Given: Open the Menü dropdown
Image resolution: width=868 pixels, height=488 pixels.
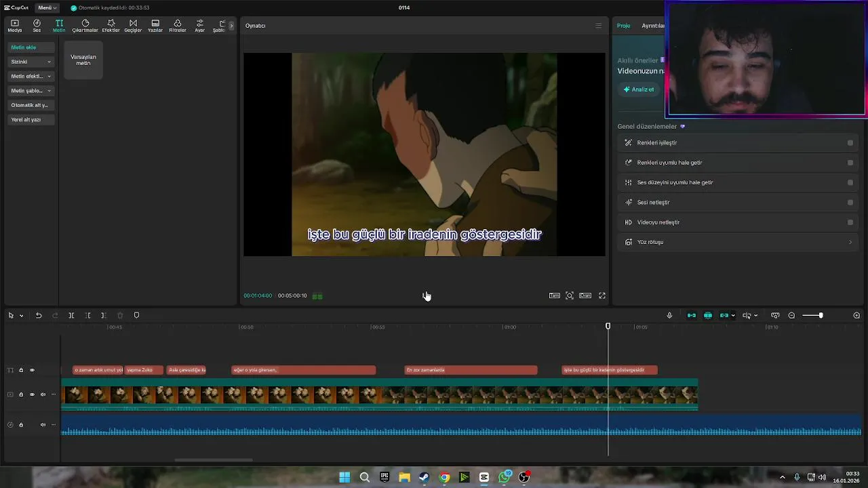Looking at the screenshot, I should pyautogui.click(x=47, y=7).
